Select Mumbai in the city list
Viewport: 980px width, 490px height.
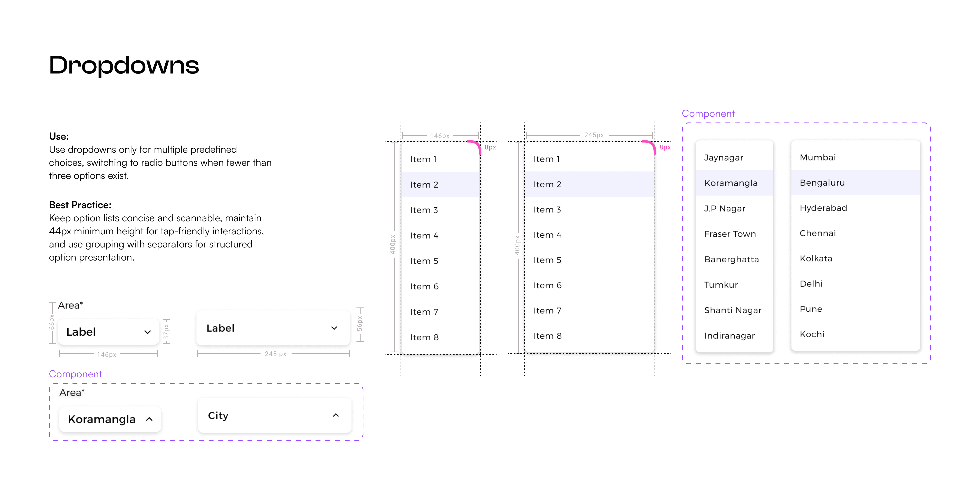click(817, 157)
